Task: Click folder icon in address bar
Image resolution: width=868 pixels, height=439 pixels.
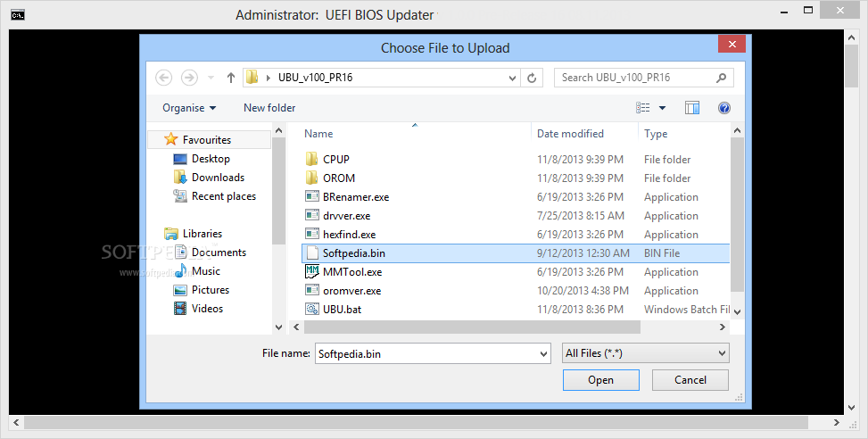Action: click(x=252, y=78)
